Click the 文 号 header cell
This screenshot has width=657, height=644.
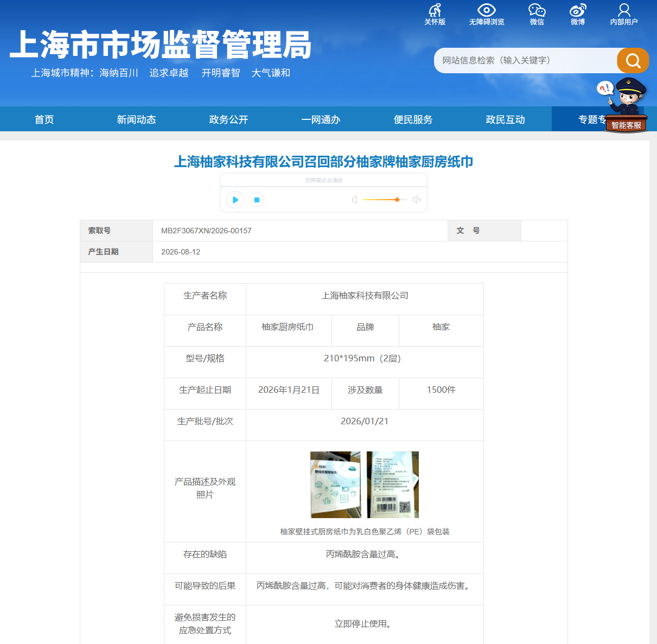coord(484,231)
